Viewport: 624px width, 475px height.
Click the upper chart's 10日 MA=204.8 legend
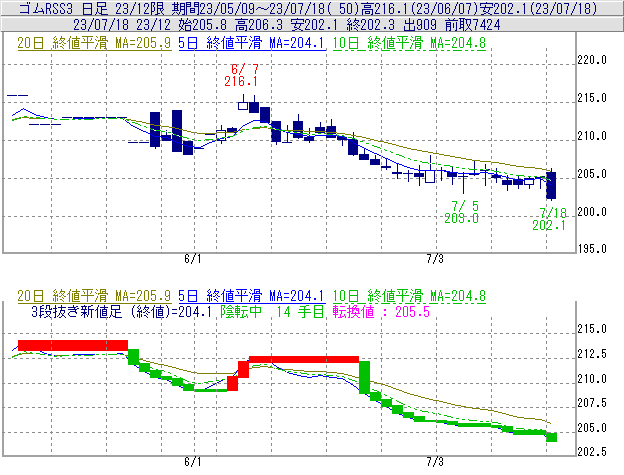tap(410, 43)
